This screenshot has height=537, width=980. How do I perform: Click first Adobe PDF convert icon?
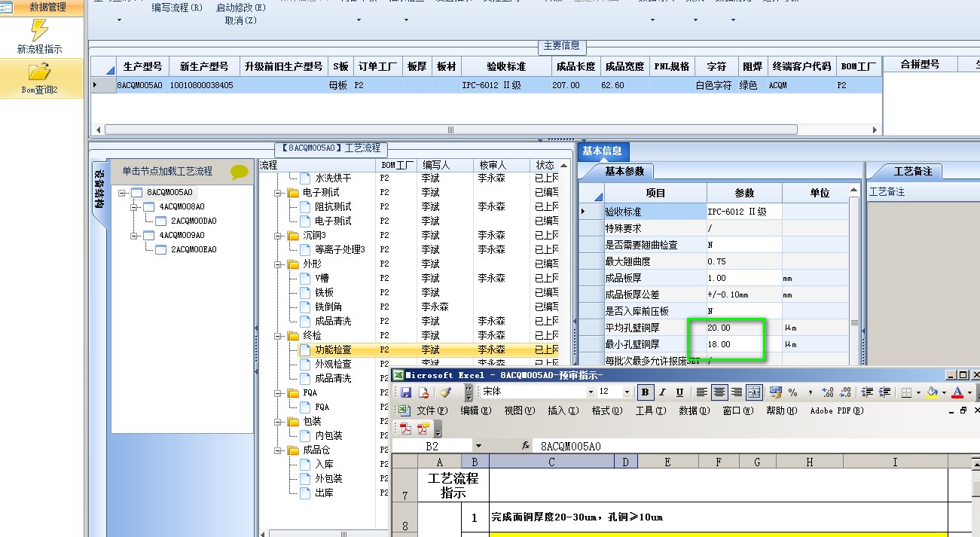tap(406, 429)
